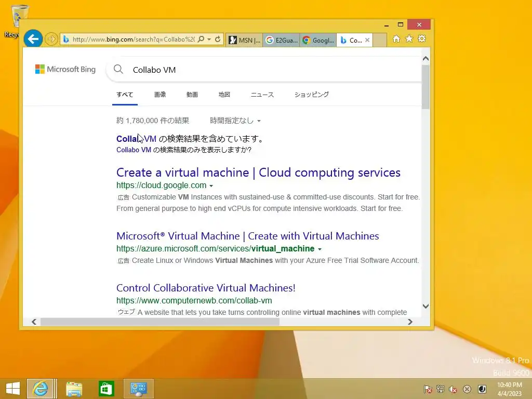This screenshot has width=532, height=399.
Task: Open the Windows Start button
Action: 13,389
